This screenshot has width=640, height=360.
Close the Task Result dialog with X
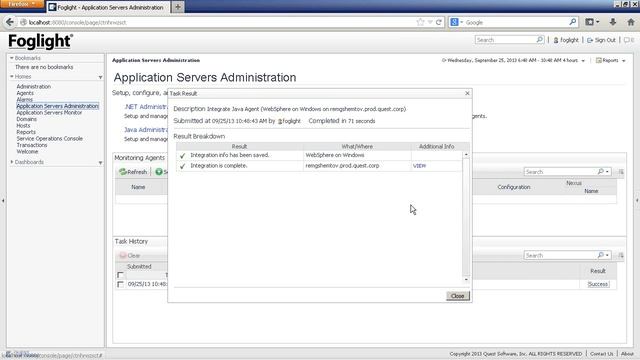tap(467, 93)
